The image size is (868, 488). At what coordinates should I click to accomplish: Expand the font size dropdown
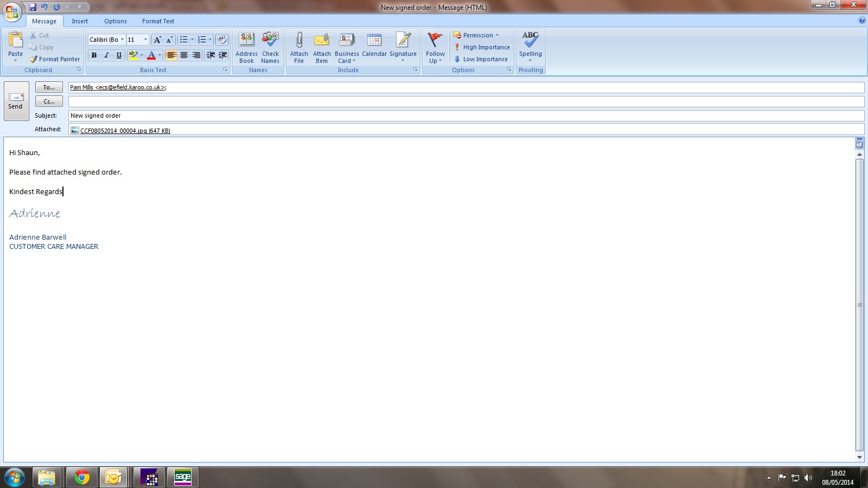tap(145, 40)
